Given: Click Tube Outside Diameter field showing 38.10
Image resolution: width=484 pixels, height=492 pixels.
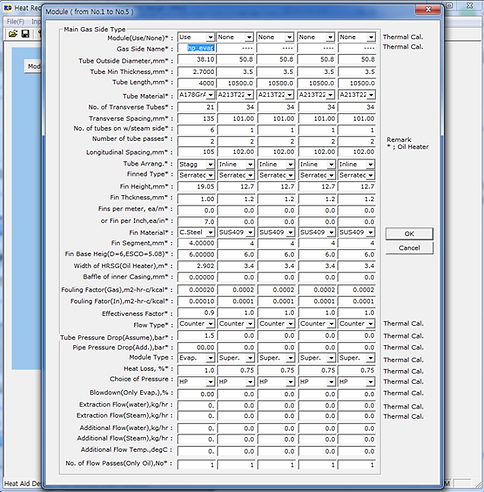Looking at the screenshot, I should [196, 60].
